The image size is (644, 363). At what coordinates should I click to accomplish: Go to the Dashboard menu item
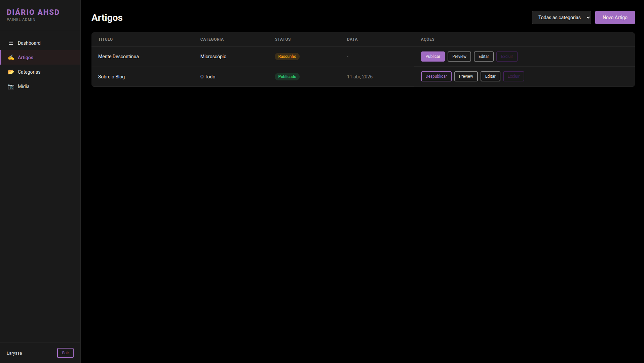29,43
